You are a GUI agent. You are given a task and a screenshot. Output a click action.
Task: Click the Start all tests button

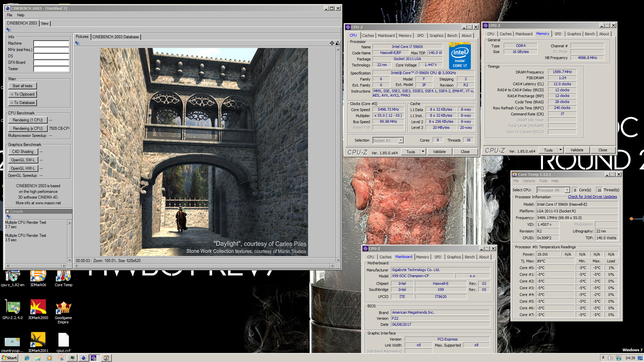pos(22,86)
